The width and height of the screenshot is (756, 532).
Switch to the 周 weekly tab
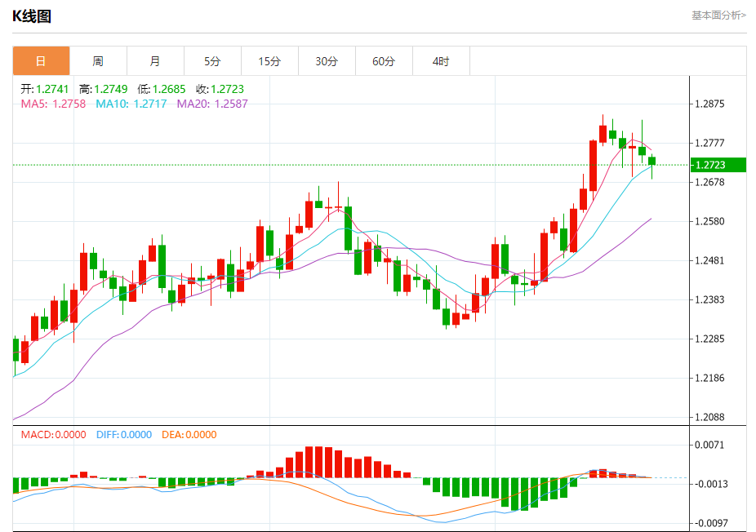[x=98, y=61]
